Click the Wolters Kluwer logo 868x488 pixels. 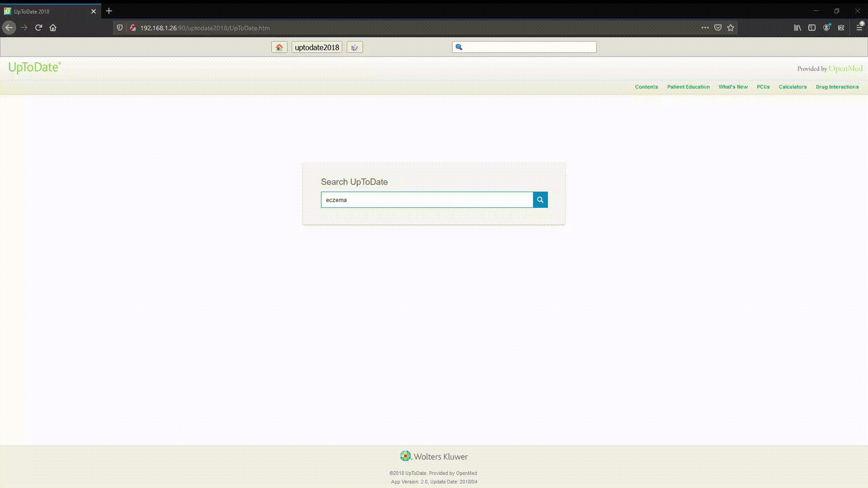pos(433,456)
